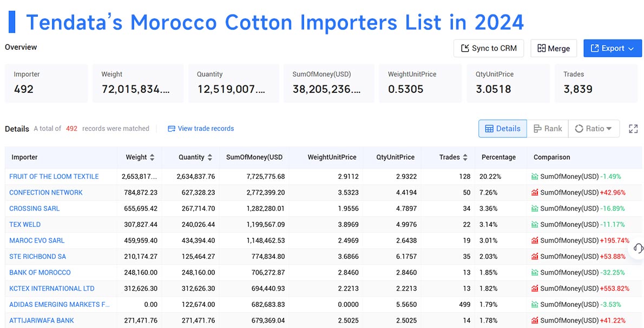
Task: Click the chart icon in CROSSING SARL row
Action: (535, 209)
